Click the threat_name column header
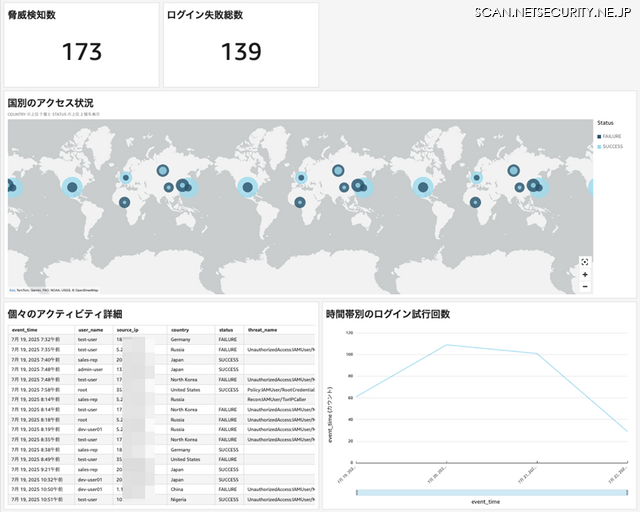640x512 pixels. 262,329
